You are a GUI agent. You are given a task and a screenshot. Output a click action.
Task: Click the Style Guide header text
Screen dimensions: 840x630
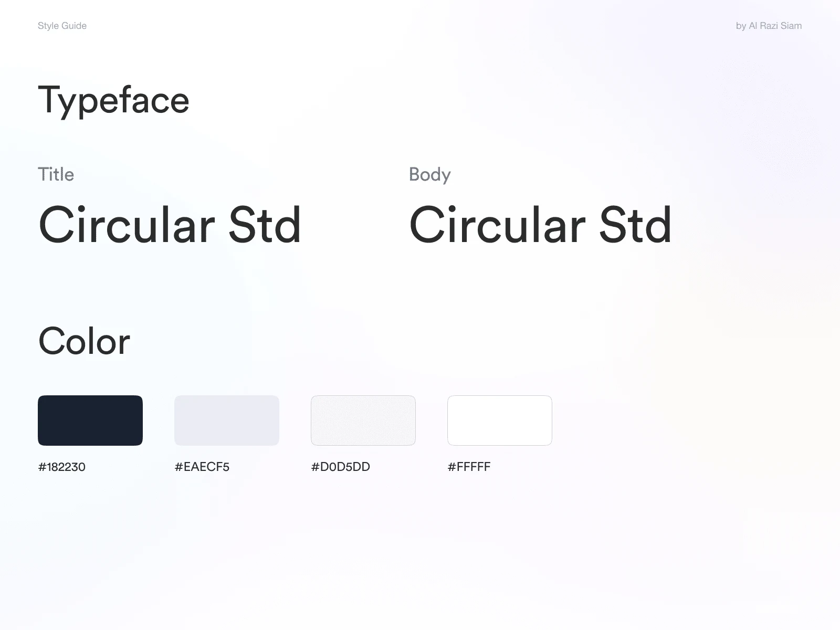point(62,26)
